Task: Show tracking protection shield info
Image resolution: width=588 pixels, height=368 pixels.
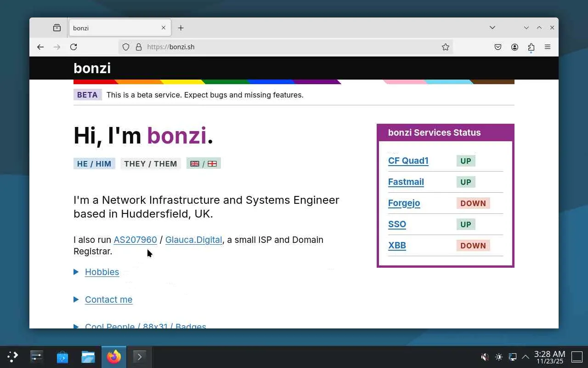Action: 126,47
